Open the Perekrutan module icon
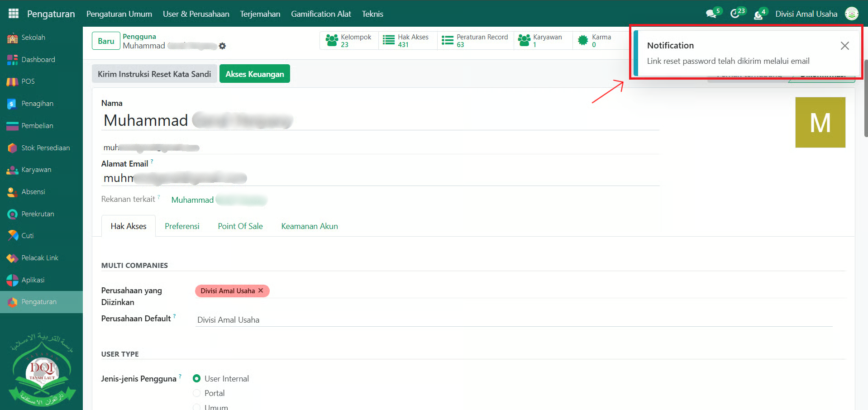The height and width of the screenshot is (410, 868). 13,214
